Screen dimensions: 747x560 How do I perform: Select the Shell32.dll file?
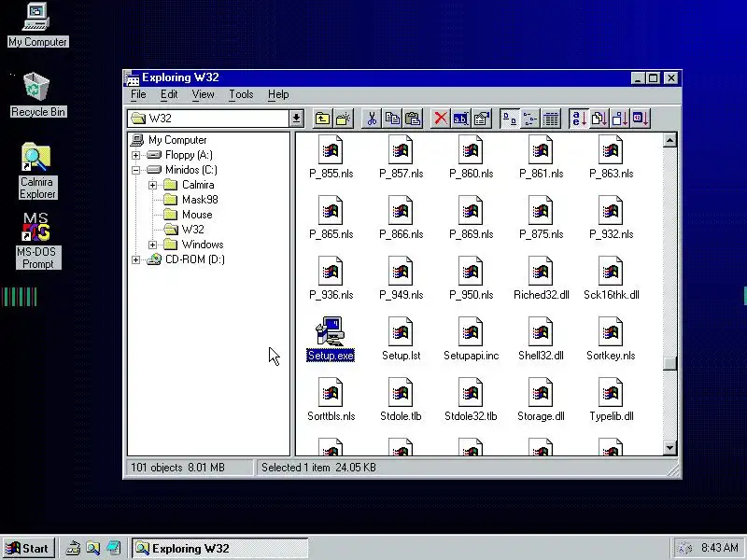[x=541, y=339]
